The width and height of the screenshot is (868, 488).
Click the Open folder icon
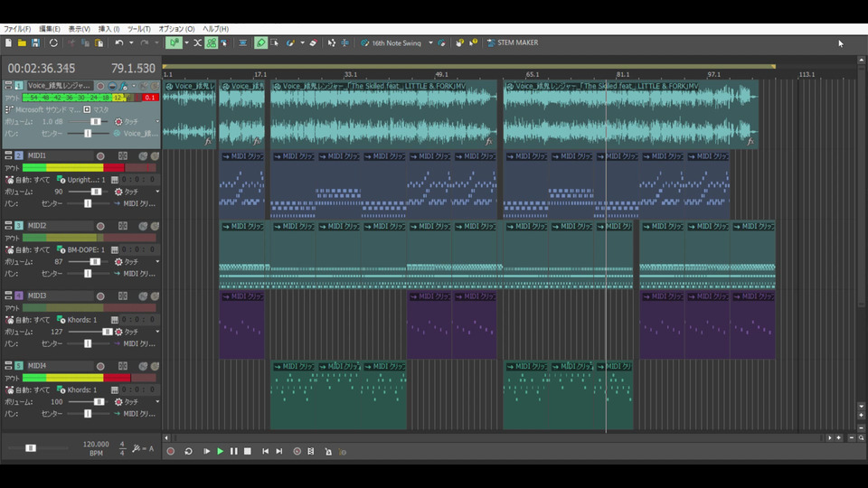pyautogui.click(x=22, y=42)
